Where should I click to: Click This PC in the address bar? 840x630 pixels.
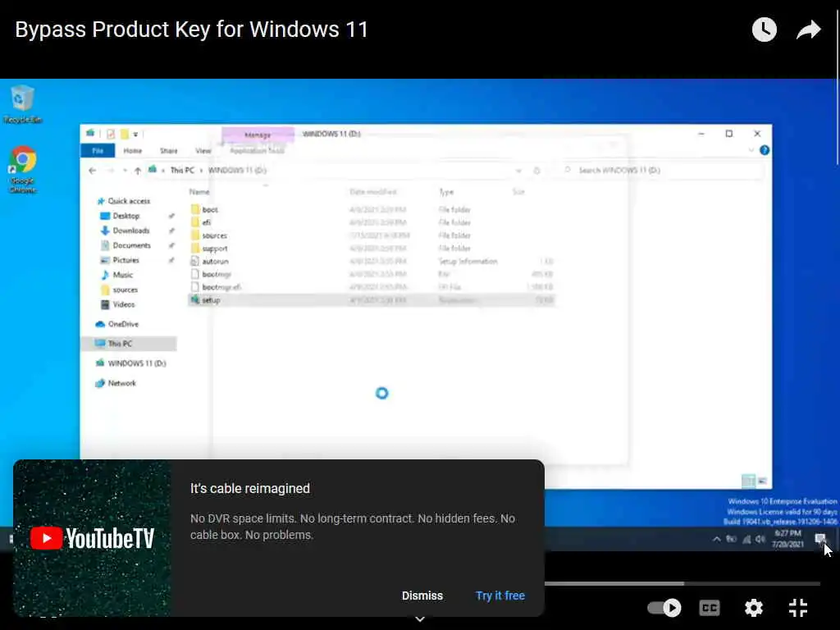(x=182, y=170)
